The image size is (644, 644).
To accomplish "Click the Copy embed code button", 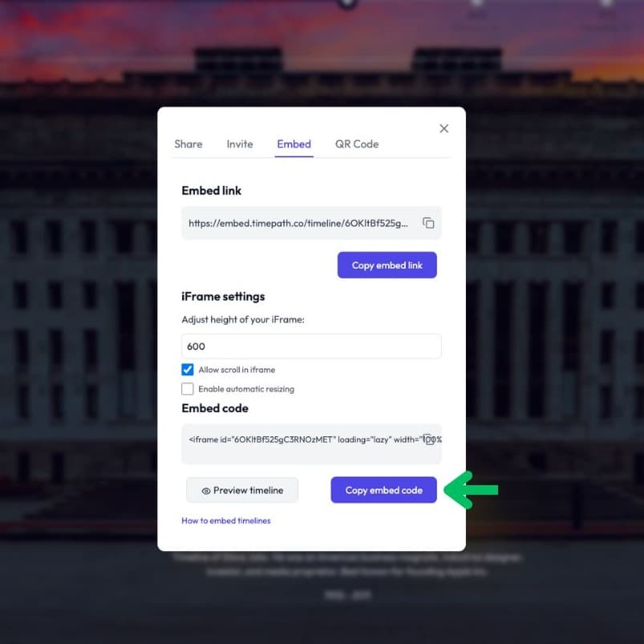I will [x=383, y=490].
